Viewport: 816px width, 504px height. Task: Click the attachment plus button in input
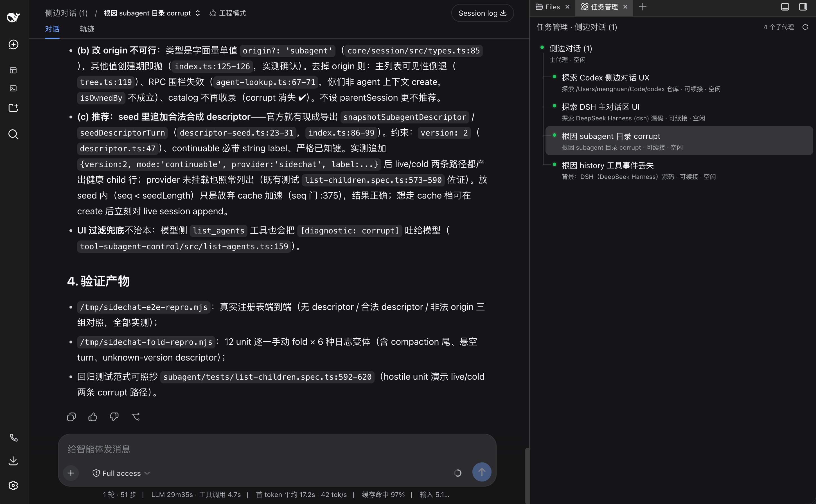coord(71,473)
